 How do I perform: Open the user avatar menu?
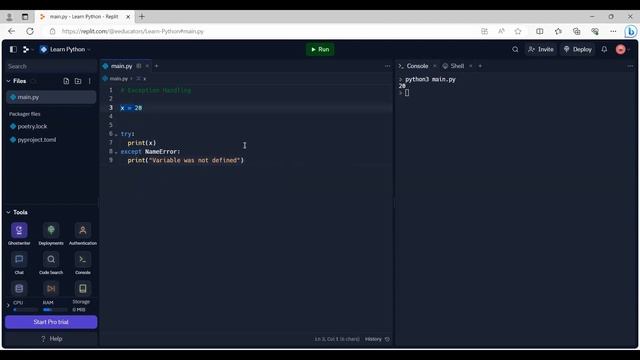621,49
